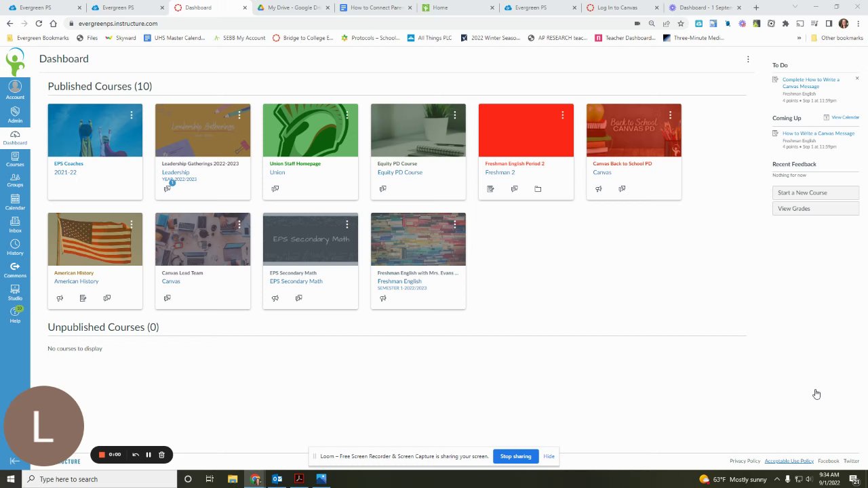Open discussions icon on Union Staff Homepage card
The height and width of the screenshot is (488, 868).
point(275,188)
